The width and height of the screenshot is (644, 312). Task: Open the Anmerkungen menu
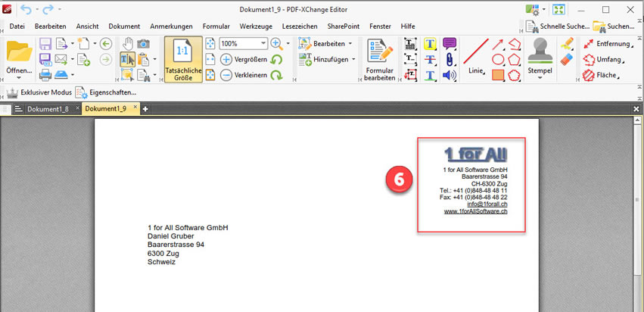(171, 27)
